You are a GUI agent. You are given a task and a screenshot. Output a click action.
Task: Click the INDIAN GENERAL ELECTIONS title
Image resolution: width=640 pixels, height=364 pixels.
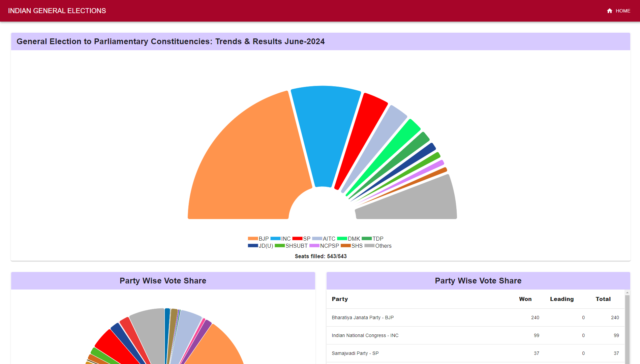(x=57, y=11)
